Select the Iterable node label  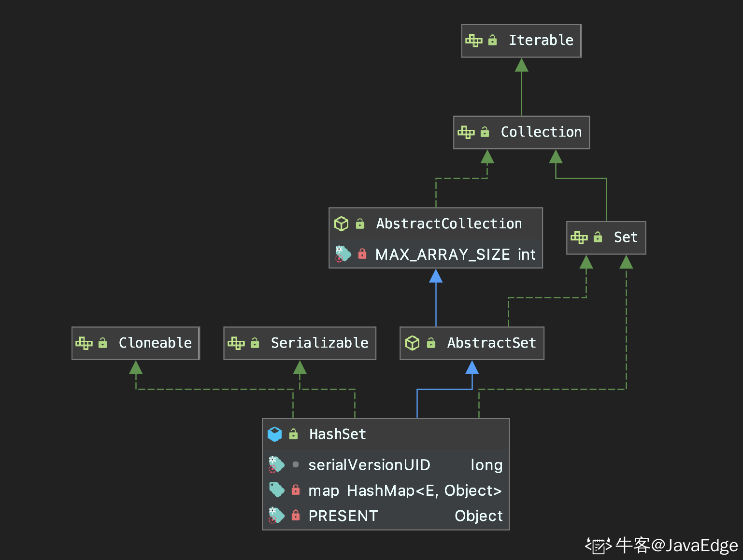click(x=541, y=40)
